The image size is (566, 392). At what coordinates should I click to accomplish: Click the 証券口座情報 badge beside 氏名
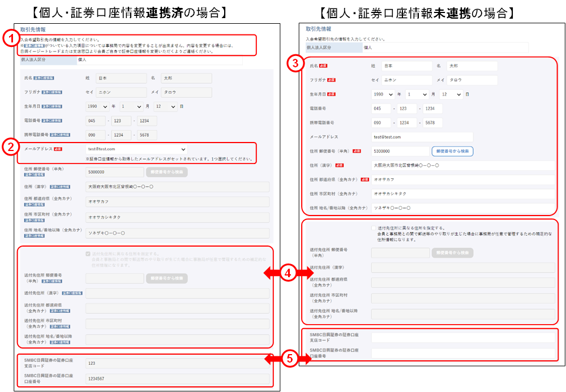point(44,77)
